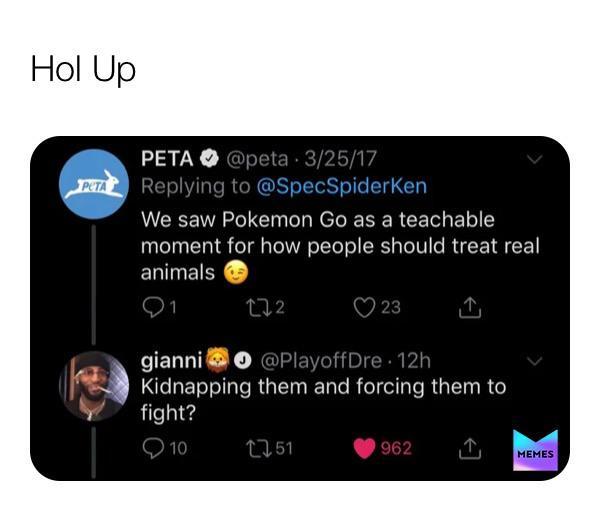The width and height of the screenshot is (600, 511).
Task: Click the PETA verified badge
Action: click(211, 158)
